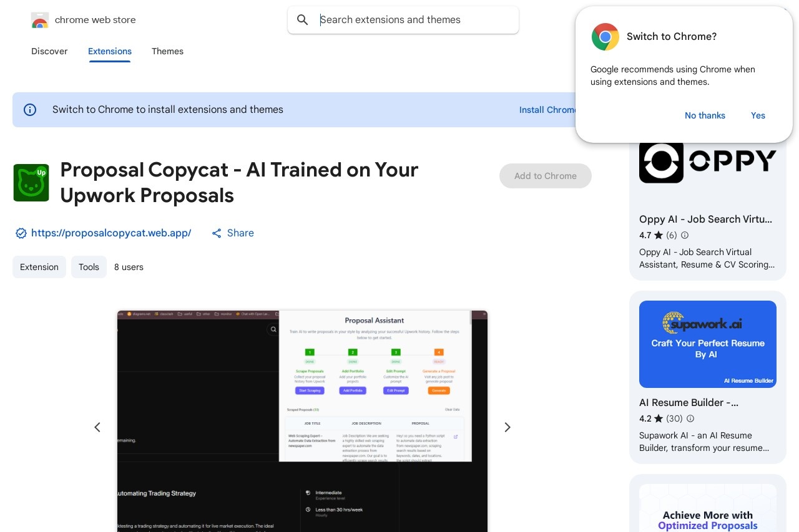Open the Extensions tab
This screenshot has height=532, width=799.
[x=110, y=51]
